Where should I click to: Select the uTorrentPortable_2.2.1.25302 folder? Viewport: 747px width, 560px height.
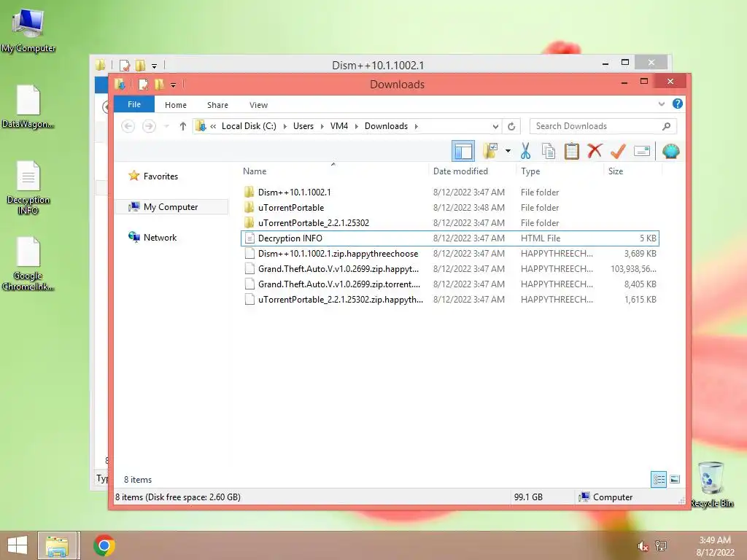[x=450, y=223]
